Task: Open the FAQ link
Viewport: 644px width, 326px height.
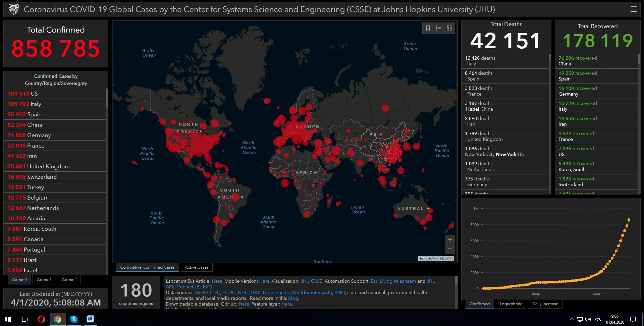Action: [207, 287]
